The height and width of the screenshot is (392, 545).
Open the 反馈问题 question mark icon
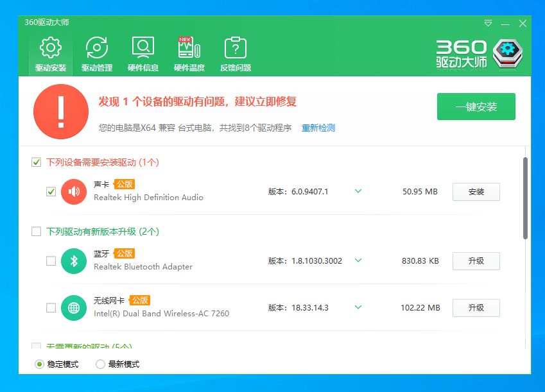[236, 54]
